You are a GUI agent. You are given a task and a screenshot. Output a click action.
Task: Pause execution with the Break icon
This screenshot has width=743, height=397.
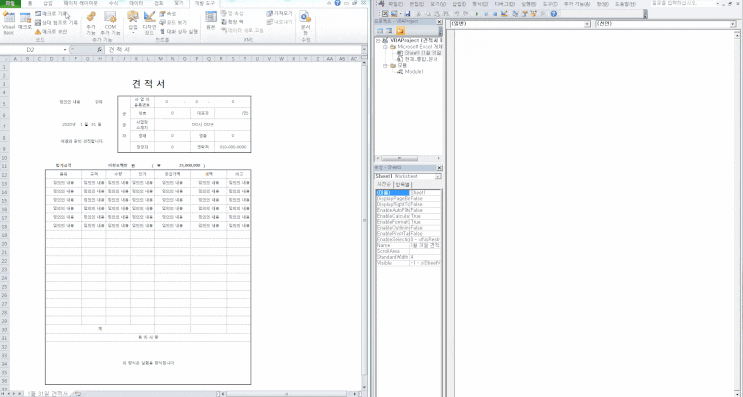(486, 14)
